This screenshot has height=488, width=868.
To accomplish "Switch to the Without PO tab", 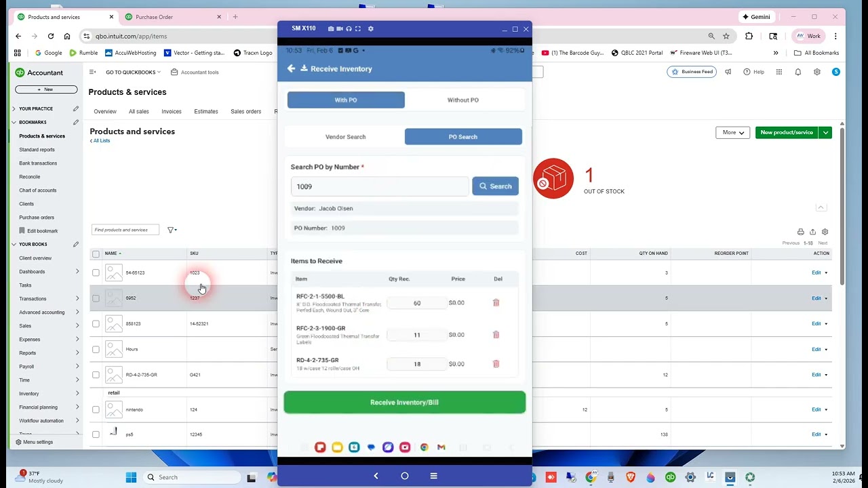I will [x=463, y=100].
